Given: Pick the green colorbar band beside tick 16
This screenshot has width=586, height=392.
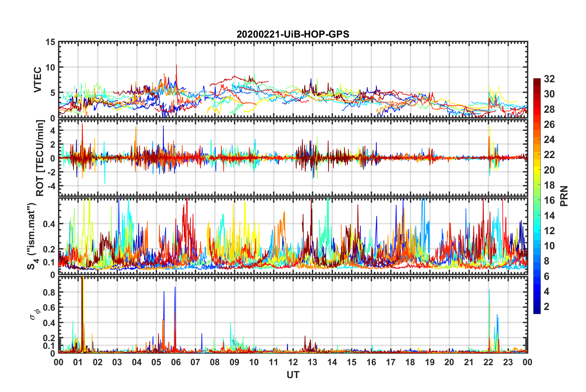Looking at the screenshot, I should (537, 200).
